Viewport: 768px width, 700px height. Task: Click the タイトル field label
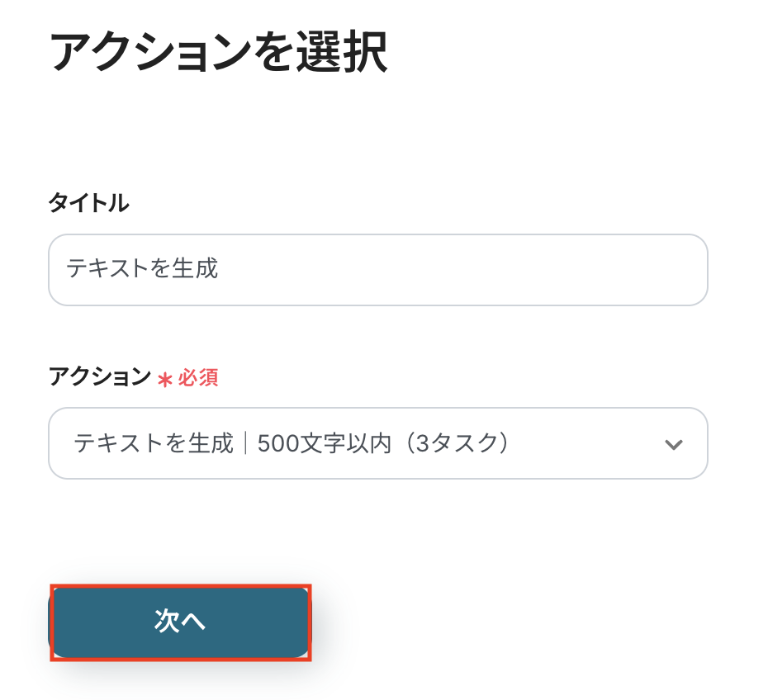[88, 203]
